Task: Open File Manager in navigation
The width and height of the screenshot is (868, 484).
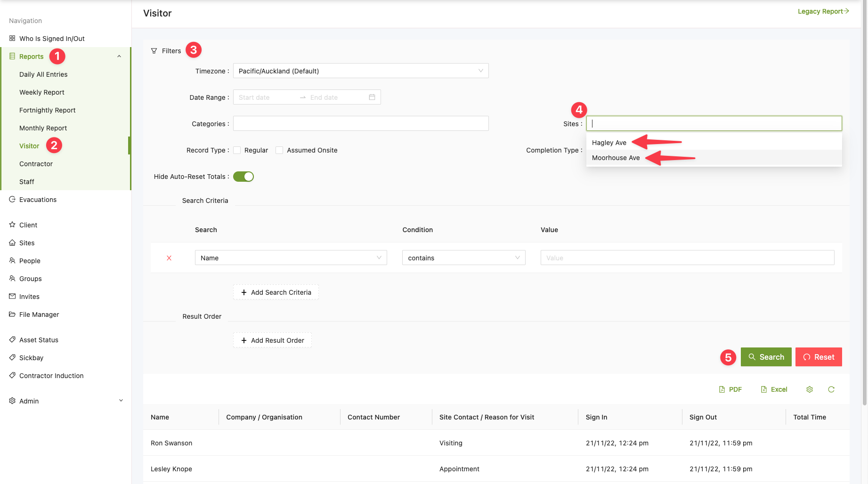Action: (39, 315)
